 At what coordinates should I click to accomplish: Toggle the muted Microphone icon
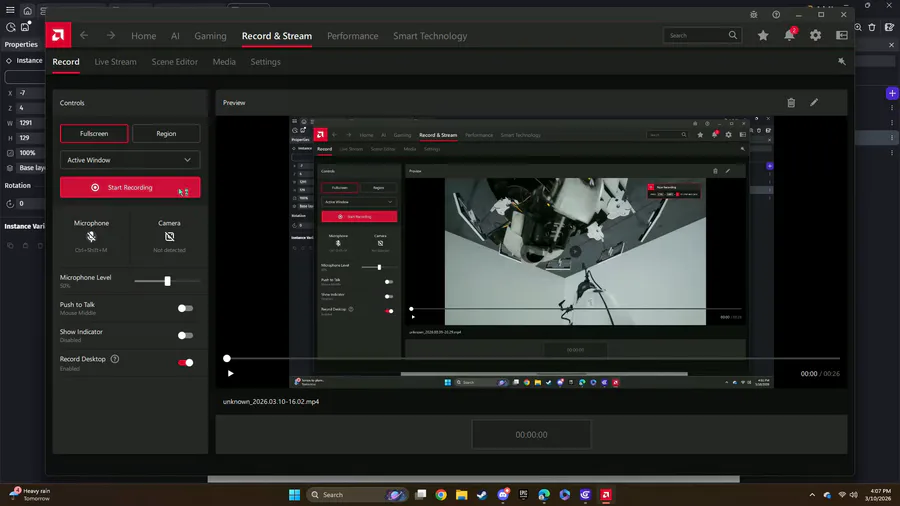[91, 237]
